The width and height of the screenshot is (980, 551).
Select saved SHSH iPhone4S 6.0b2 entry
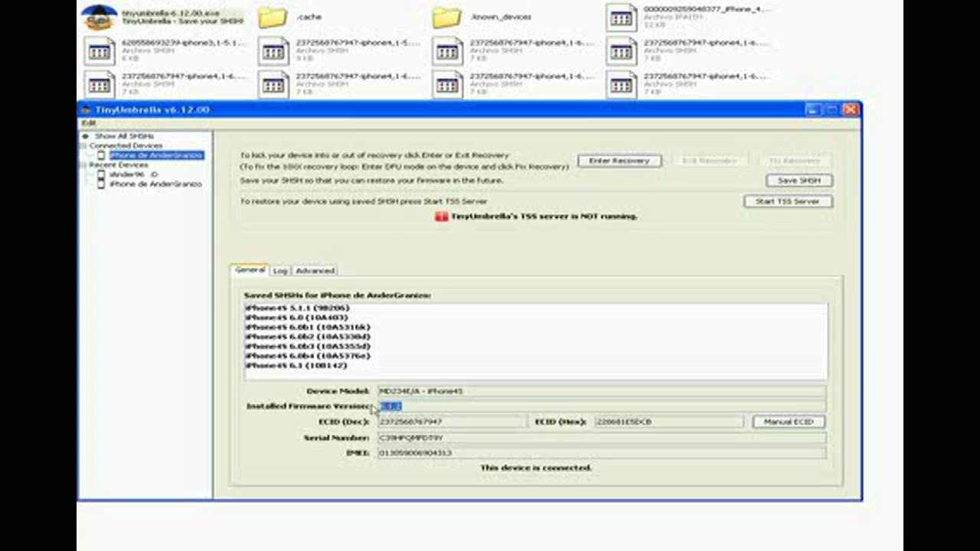(x=308, y=337)
